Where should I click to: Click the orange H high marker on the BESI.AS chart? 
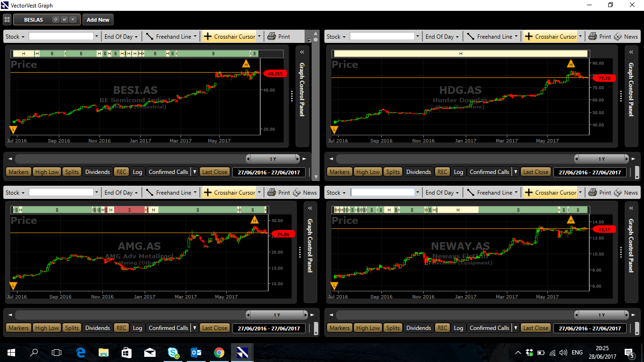point(246,64)
